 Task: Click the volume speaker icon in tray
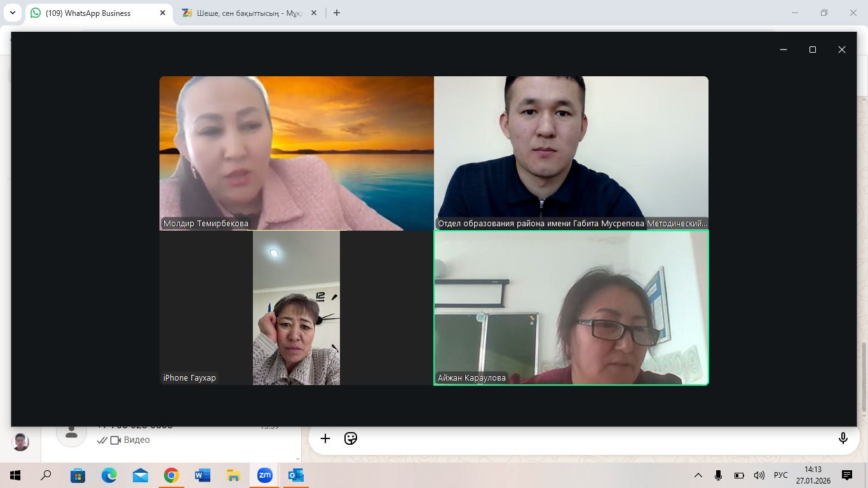coord(759,475)
